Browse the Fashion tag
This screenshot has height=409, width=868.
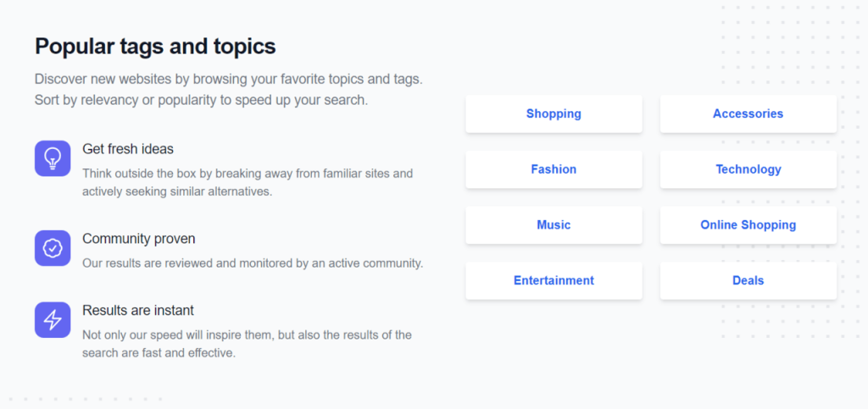(x=554, y=169)
